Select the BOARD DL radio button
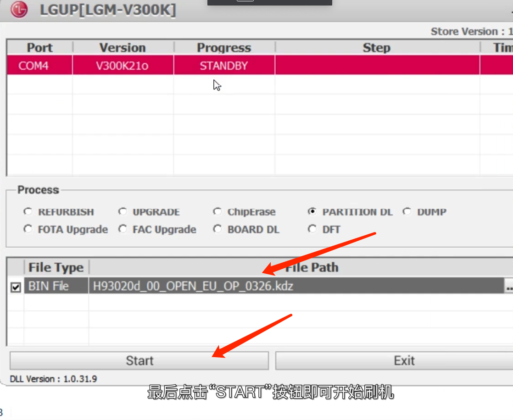Image resolution: width=513 pixels, height=420 pixels. point(217,229)
